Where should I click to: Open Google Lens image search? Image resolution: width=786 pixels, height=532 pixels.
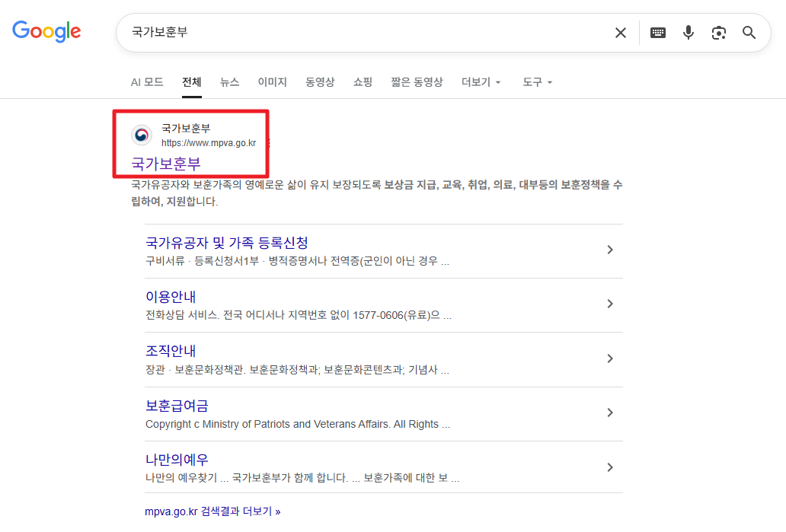coord(718,33)
